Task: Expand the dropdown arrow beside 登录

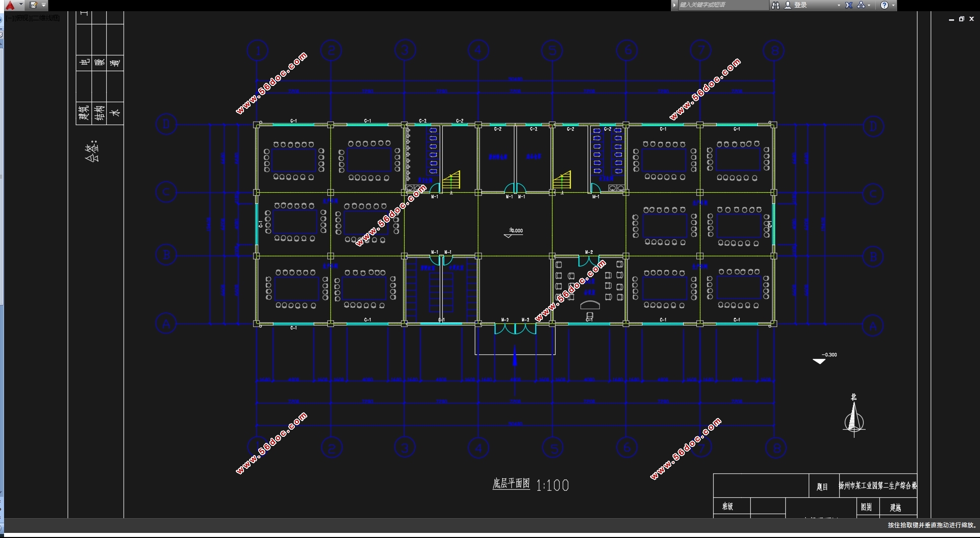Action: (x=839, y=5)
